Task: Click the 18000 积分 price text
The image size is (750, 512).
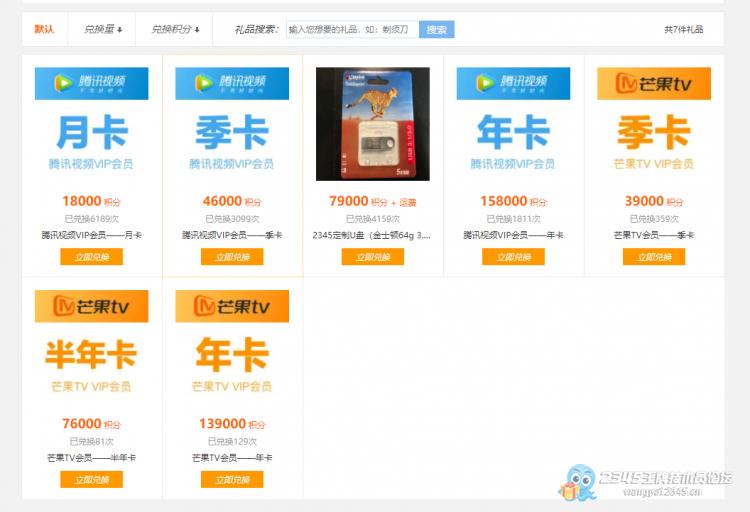Action: [x=91, y=201]
